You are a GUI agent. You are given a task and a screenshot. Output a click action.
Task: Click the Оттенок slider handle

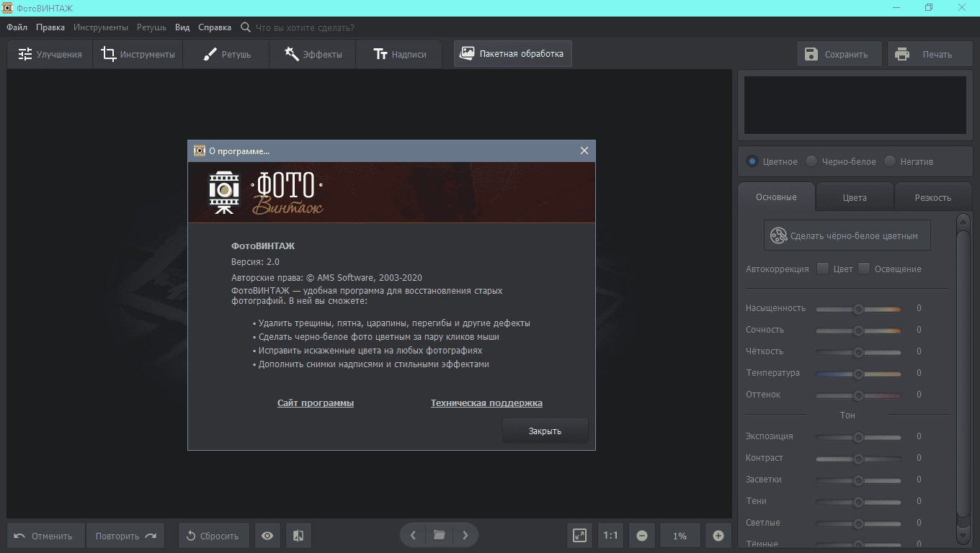click(x=858, y=395)
